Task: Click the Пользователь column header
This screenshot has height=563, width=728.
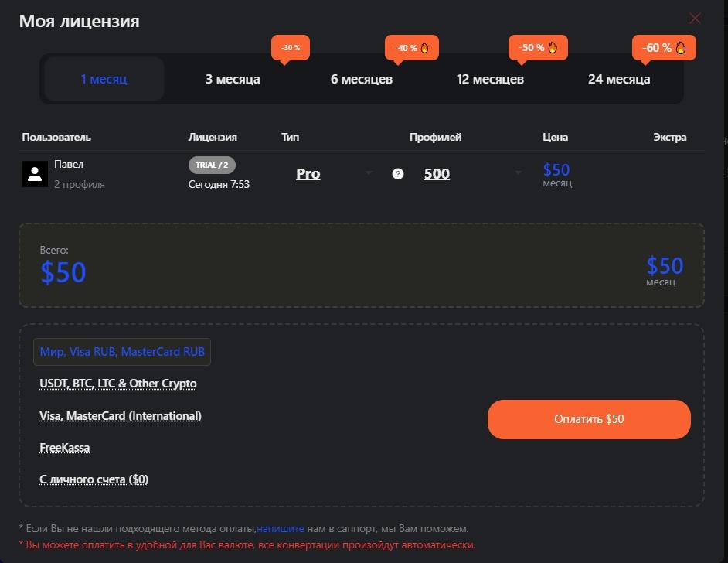Action: pyautogui.click(x=56, y=137)
